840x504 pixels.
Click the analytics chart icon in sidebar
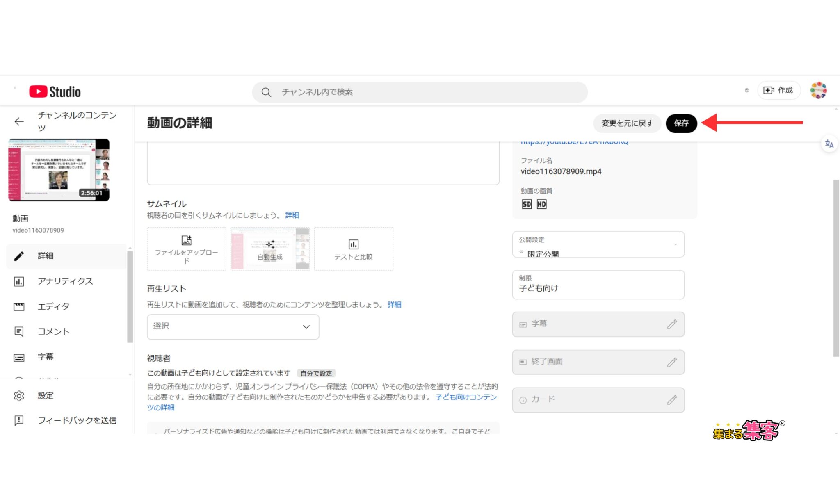point(19,281)
